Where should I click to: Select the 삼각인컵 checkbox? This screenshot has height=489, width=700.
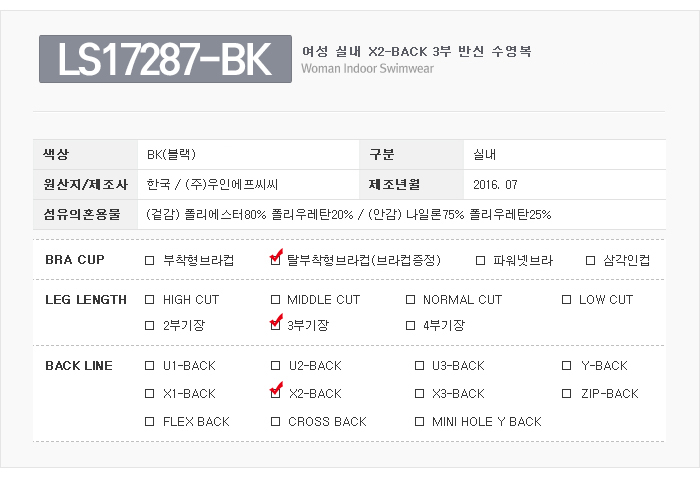590,261
